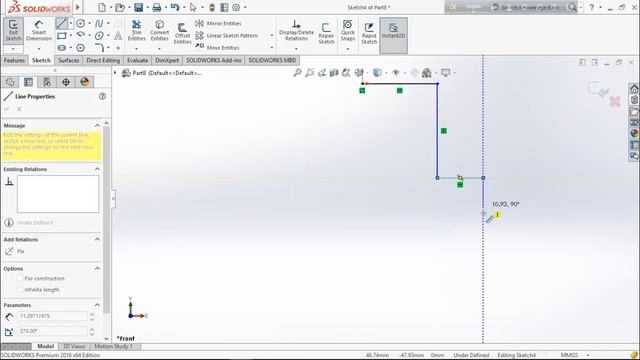The width and height of the screenshot is (640, 360).
Task: Select the Sketch Fillet tool
Action: point(99,48)
